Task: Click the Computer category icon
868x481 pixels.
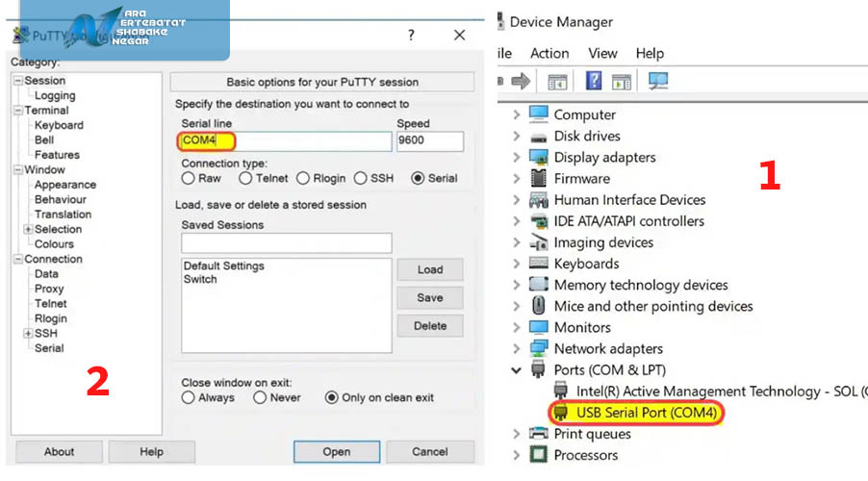Action: [538, 114]
